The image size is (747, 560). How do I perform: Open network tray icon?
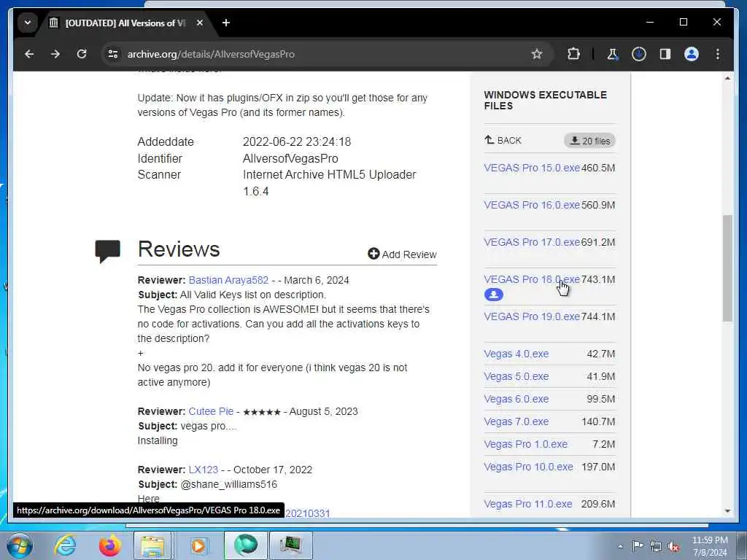click(x=656, y=546)
